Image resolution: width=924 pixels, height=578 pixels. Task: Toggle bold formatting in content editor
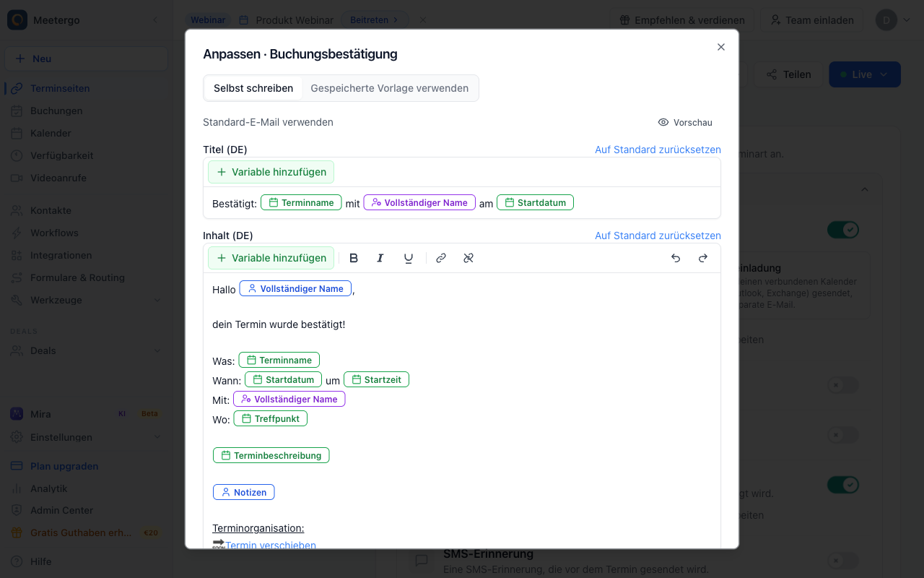click(x=354, y=258)
